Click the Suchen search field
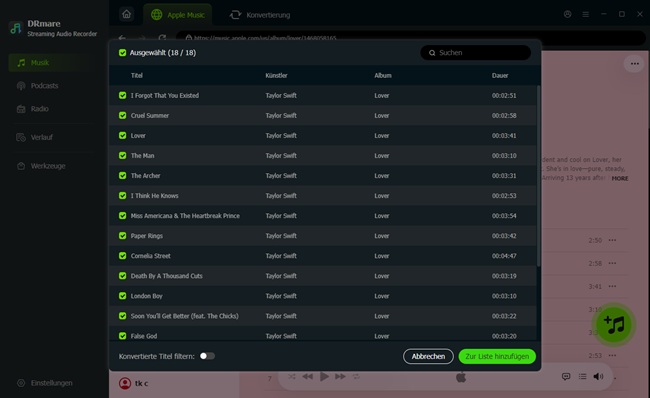This screenshot has height=398, width=650. (475, 53)
